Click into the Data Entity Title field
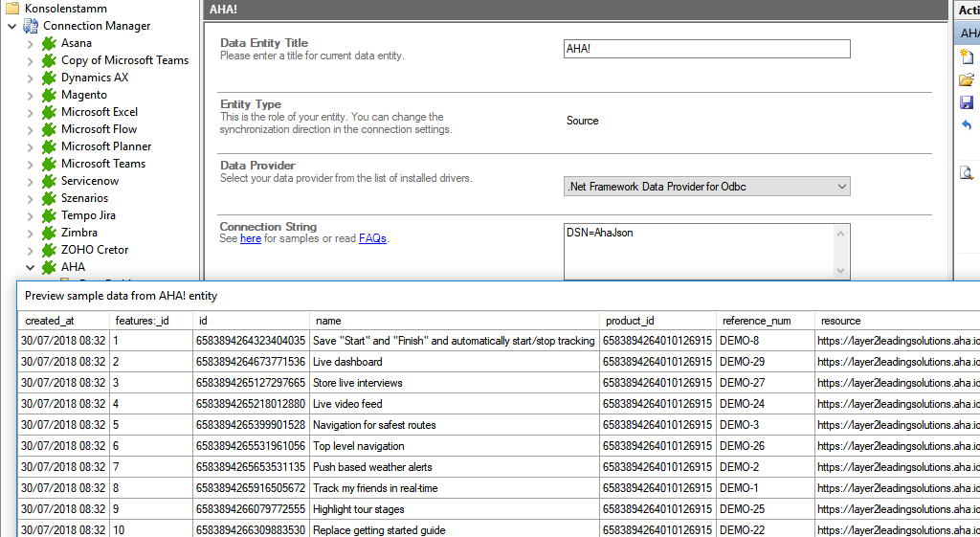 click(x=706, y=49)
